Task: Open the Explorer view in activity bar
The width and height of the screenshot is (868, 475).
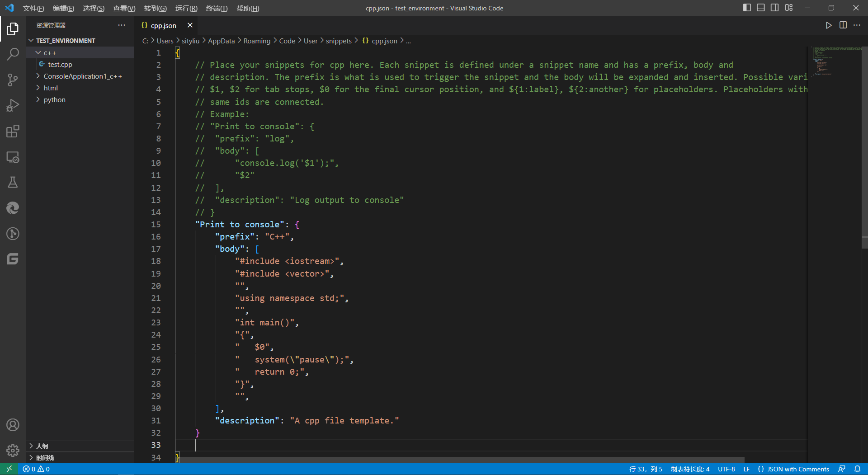Action: 13,29
